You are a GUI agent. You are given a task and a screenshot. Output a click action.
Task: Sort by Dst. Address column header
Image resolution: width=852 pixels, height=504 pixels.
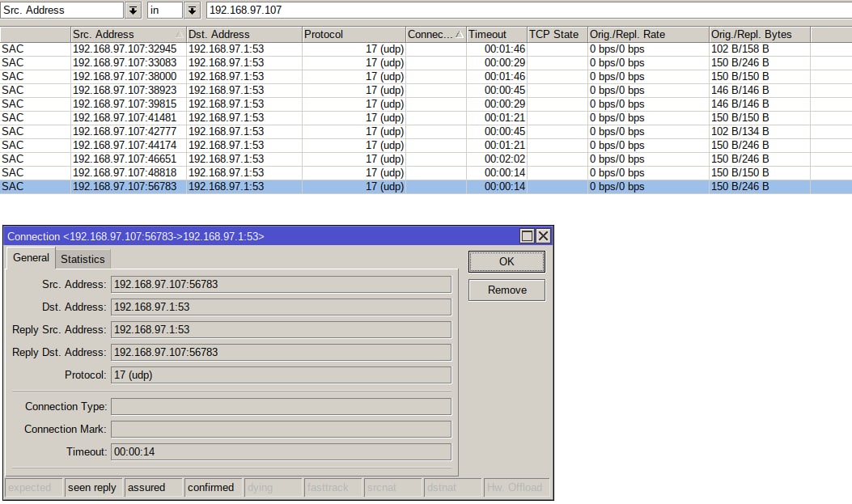(x=244, y=34)
